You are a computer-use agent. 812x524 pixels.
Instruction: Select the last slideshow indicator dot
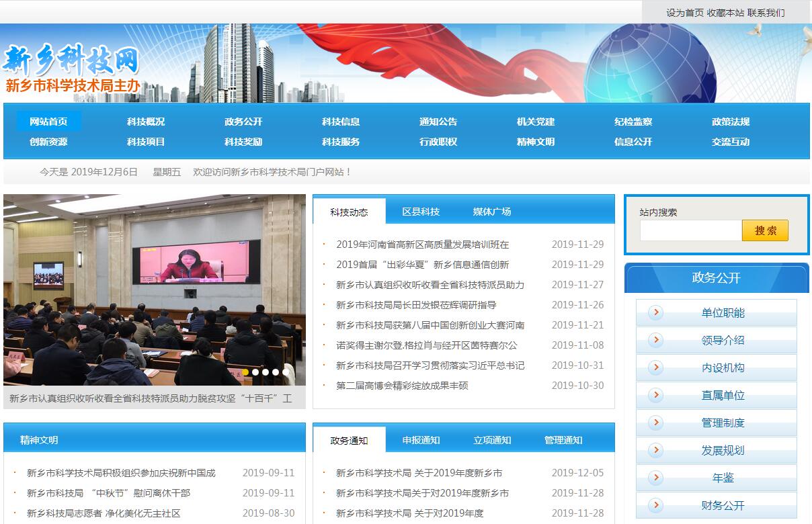(286, 372)
